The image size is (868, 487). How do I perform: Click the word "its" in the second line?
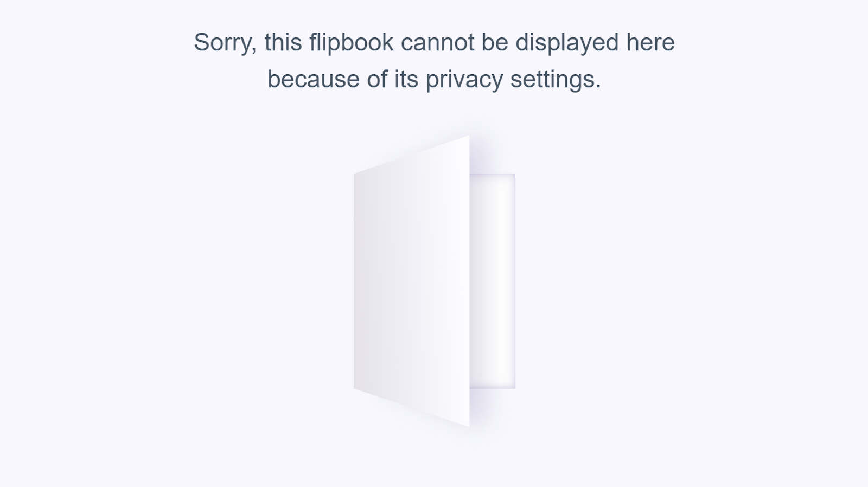pyautogui.click(x=406, y=80)
